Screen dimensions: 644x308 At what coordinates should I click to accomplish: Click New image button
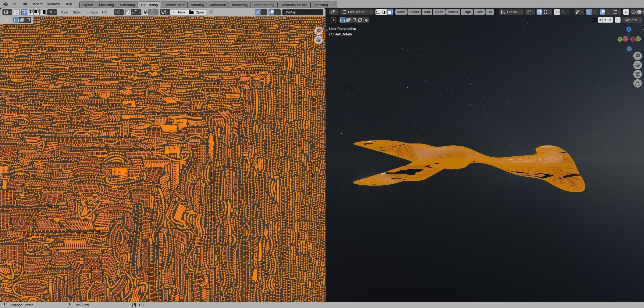coord(179,12)
